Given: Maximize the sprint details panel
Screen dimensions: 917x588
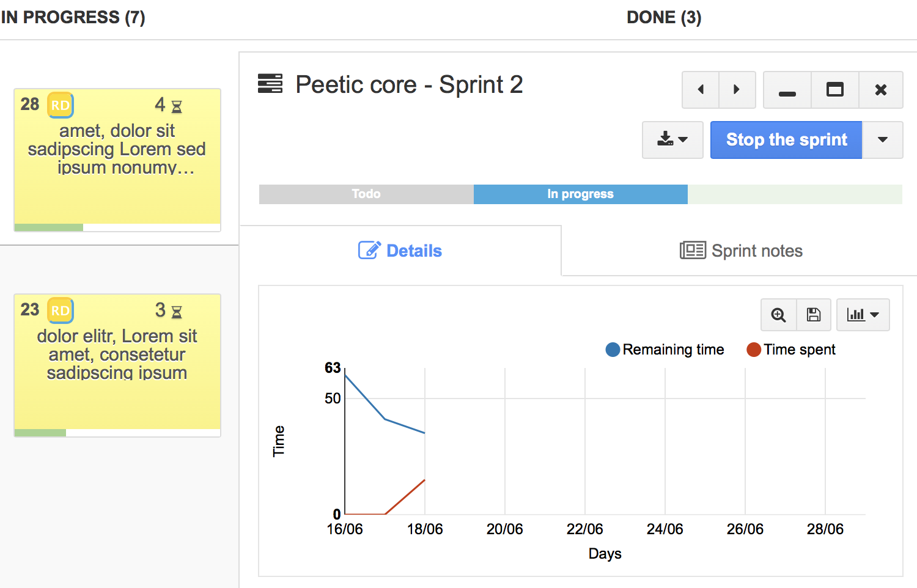Looking at the screenshot, I should point(835,90).
